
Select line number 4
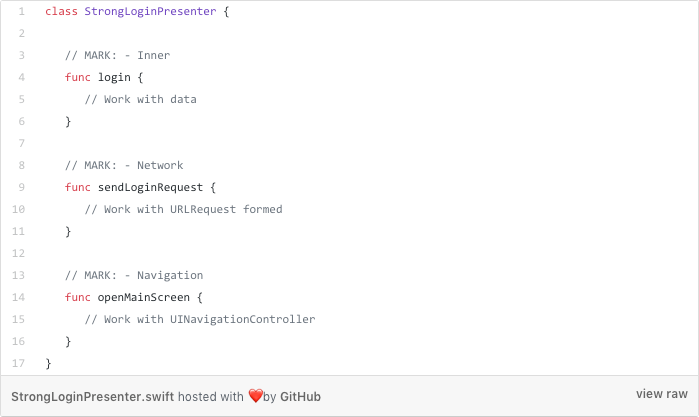[x=21, y=77]
